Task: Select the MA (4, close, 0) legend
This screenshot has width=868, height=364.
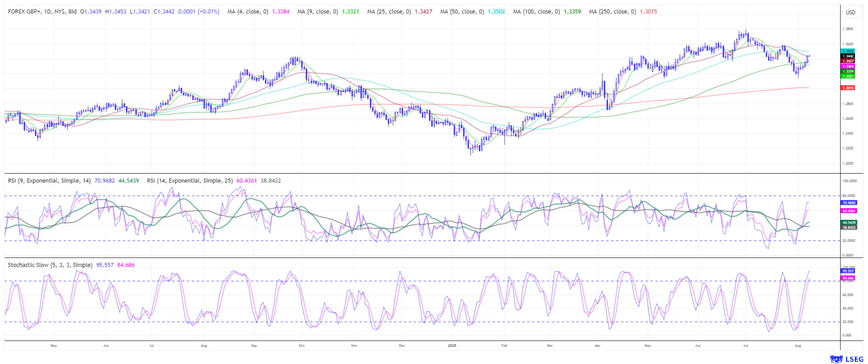Action: (247, 11)
